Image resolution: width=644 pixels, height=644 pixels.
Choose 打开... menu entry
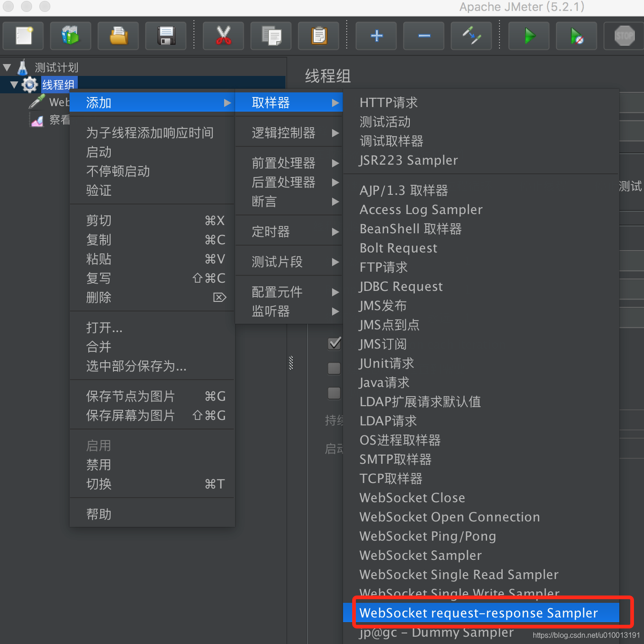tap(152, 328)
